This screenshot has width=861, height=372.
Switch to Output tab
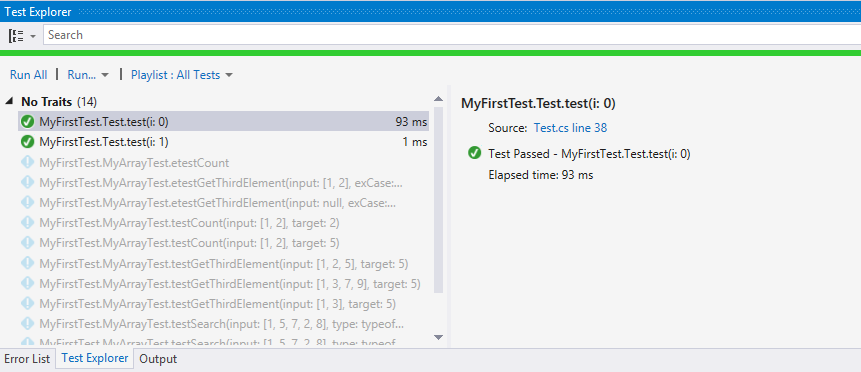coord(158,359)
